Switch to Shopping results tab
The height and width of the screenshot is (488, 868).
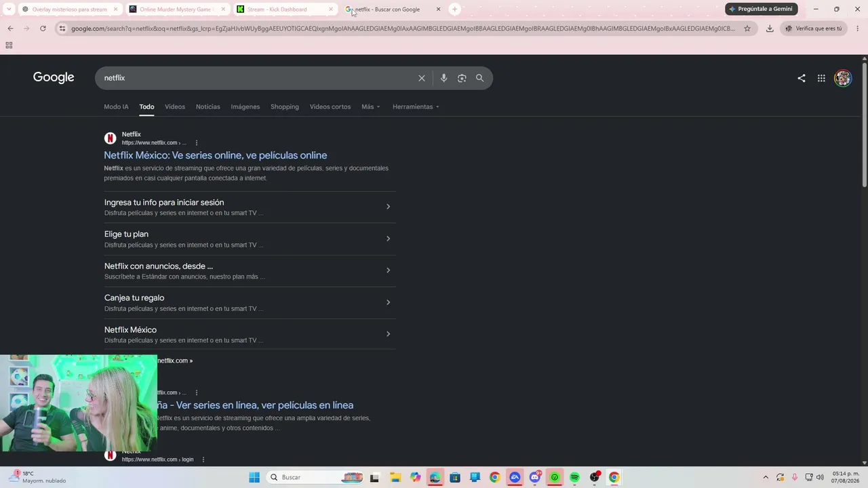click(285, 106)
